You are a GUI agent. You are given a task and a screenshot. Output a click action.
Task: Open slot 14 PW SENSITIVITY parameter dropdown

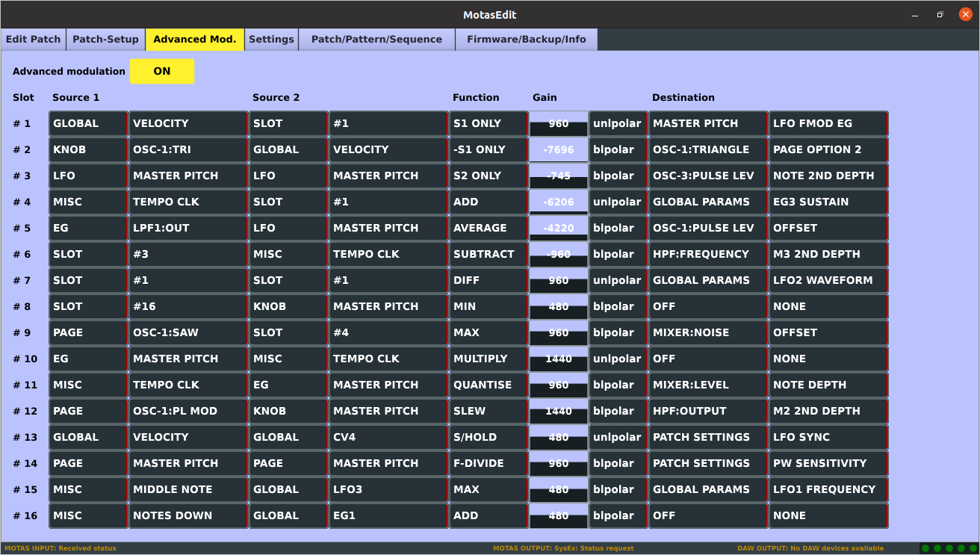(x=828, y=464)
